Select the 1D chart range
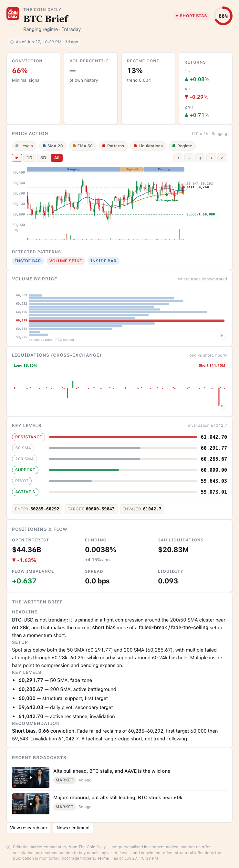Screen dimensions: 239x868 (x=30, y=158)
